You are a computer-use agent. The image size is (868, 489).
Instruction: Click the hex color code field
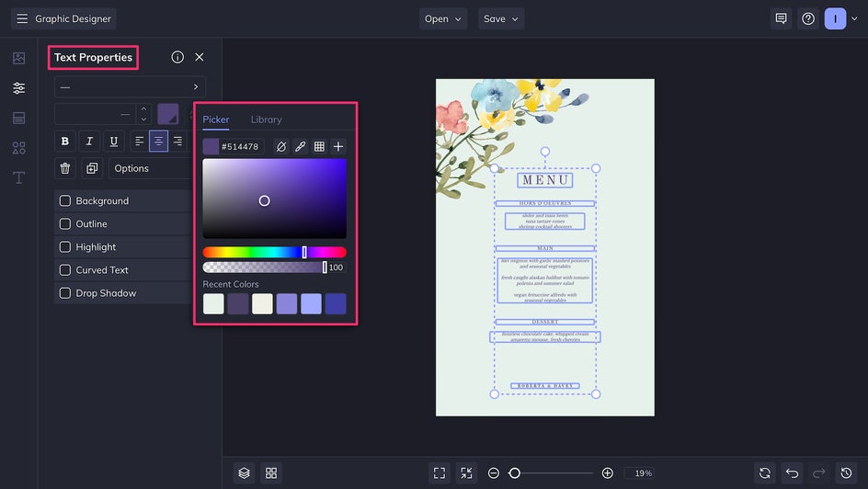pos(240,146)
